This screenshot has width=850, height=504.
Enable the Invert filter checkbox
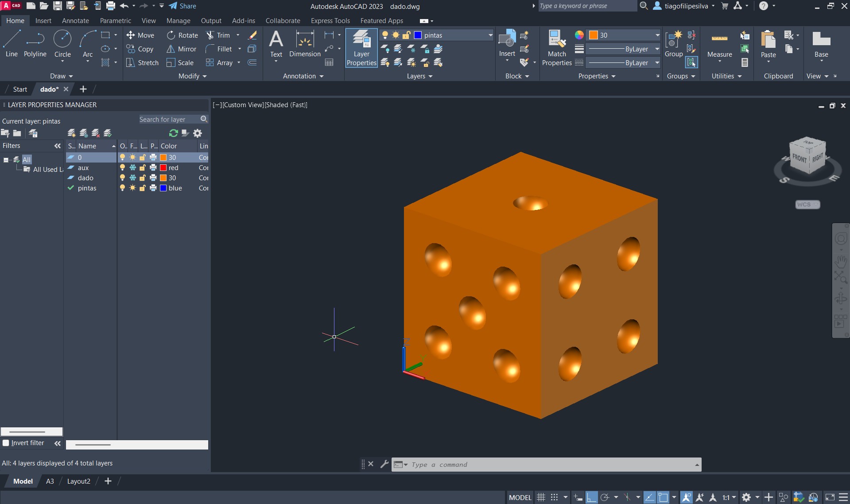click(x=6, y=443)
